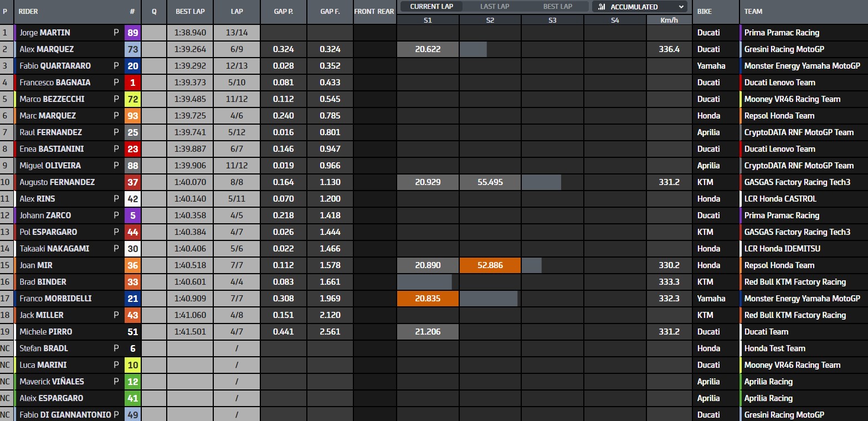Click Miguel OLIVEIRA's number 88 badge
The image size is (868, 421).
133,166
